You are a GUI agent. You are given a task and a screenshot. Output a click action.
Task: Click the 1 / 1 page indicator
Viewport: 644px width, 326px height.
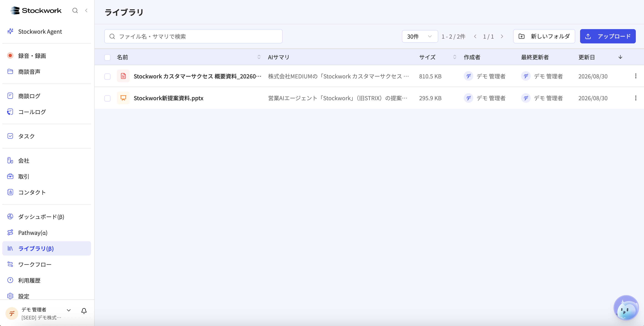click(488, 36)
